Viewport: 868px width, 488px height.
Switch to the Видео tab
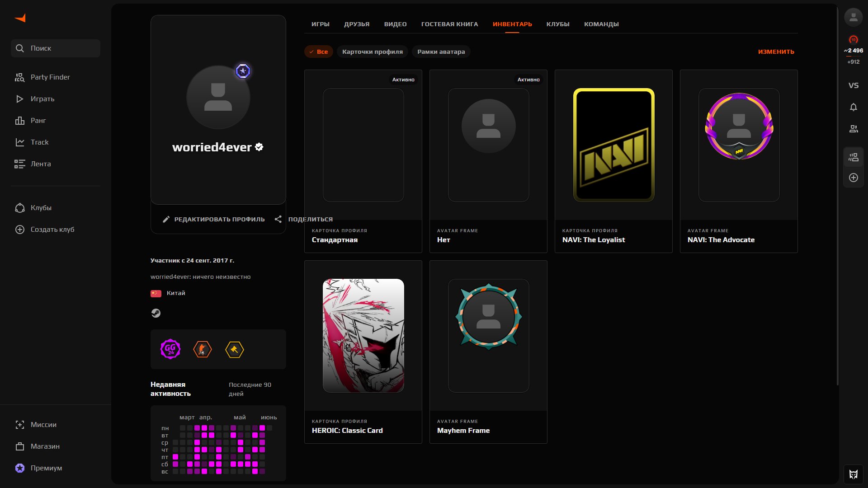coord(396,24)
